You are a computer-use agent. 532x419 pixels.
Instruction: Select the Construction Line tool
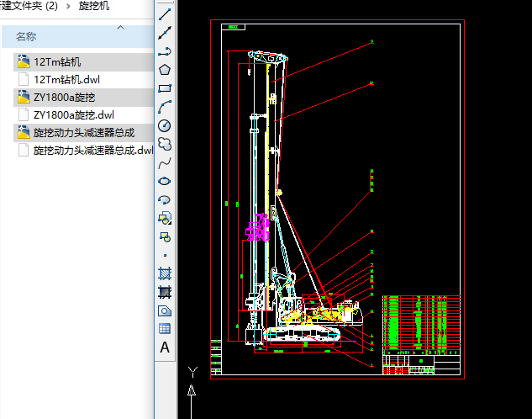(165, 34)
